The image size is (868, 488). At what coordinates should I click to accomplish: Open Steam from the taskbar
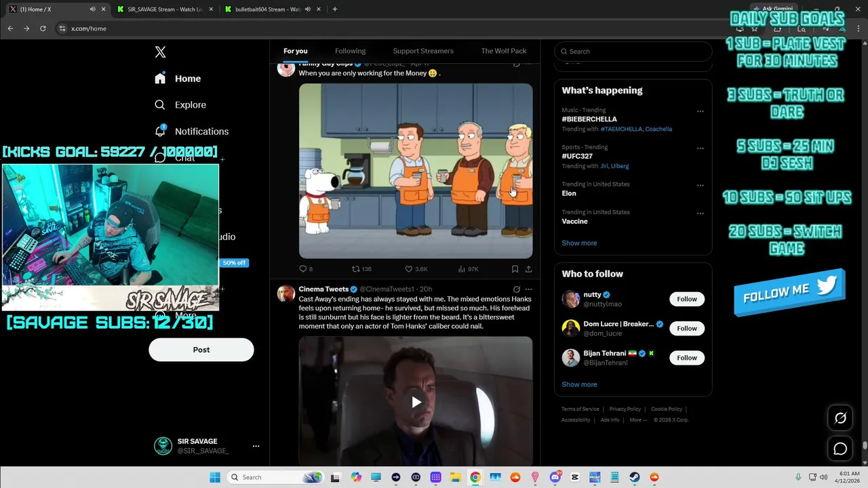[635, 477]
